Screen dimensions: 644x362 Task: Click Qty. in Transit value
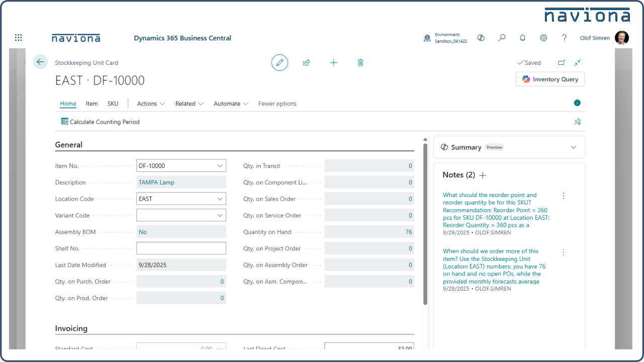[369, 166]
